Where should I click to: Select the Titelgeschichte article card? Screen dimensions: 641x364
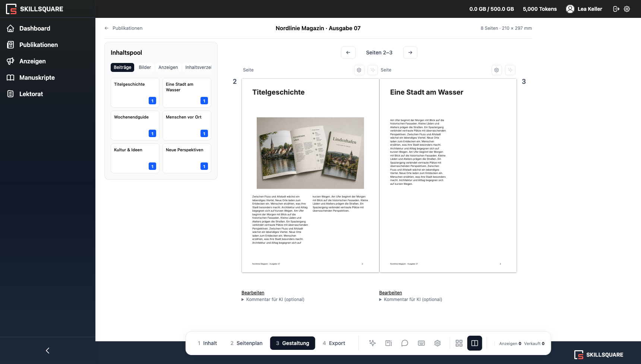point(135,93)
